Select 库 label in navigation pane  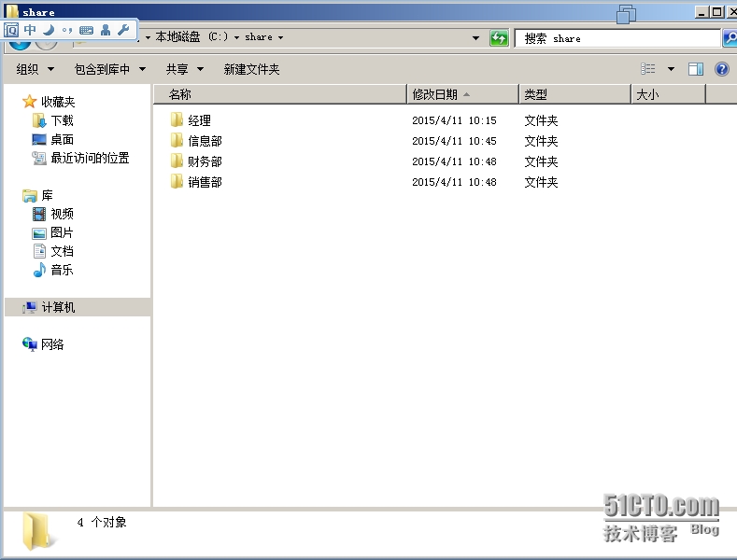click(47, 195)
